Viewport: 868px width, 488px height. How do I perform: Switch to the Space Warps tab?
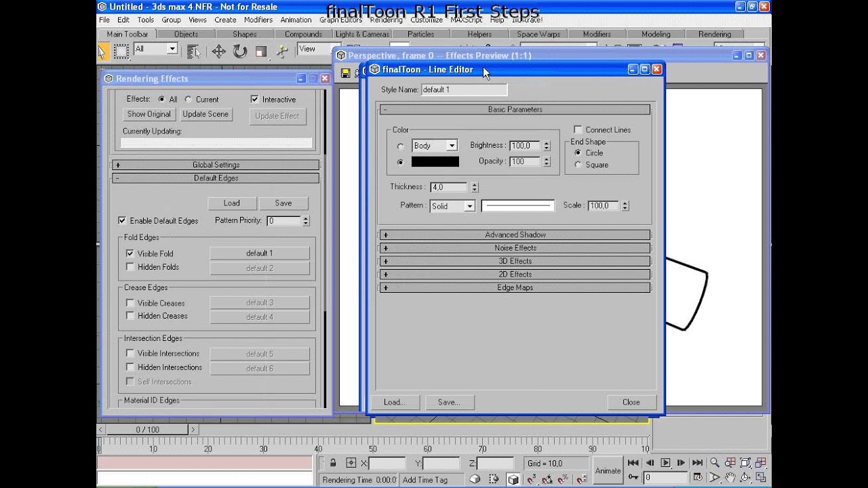click(x=538, y=34)
